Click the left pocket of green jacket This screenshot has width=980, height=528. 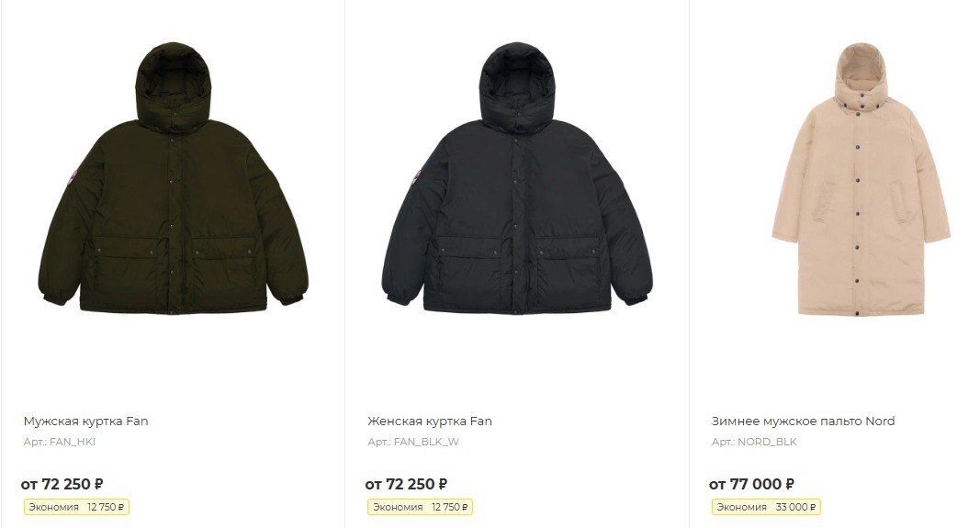(x=125, y=263)
